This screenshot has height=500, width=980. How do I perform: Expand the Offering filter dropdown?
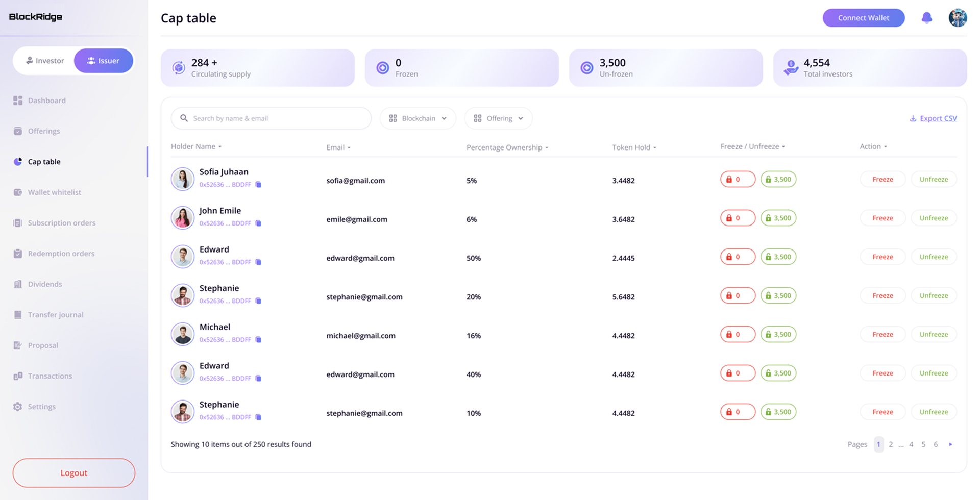pyautogui.click(x=498, y=118)
